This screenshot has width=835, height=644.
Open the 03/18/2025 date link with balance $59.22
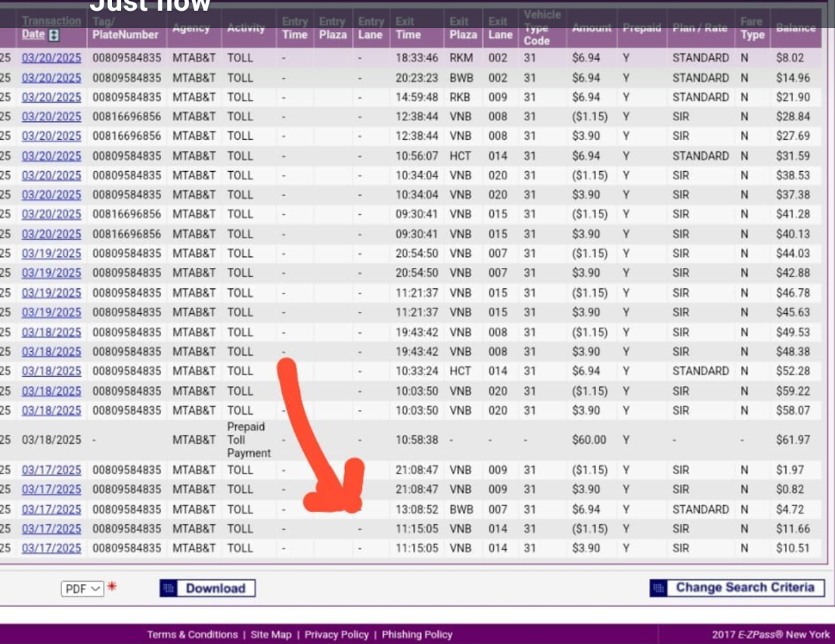coord(52,391)
